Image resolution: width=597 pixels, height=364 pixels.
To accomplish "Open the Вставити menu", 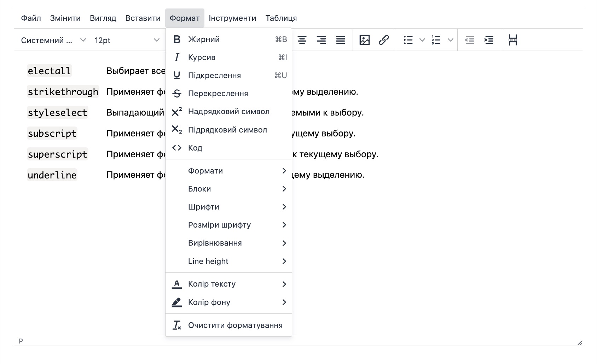I will coord(143,18).
